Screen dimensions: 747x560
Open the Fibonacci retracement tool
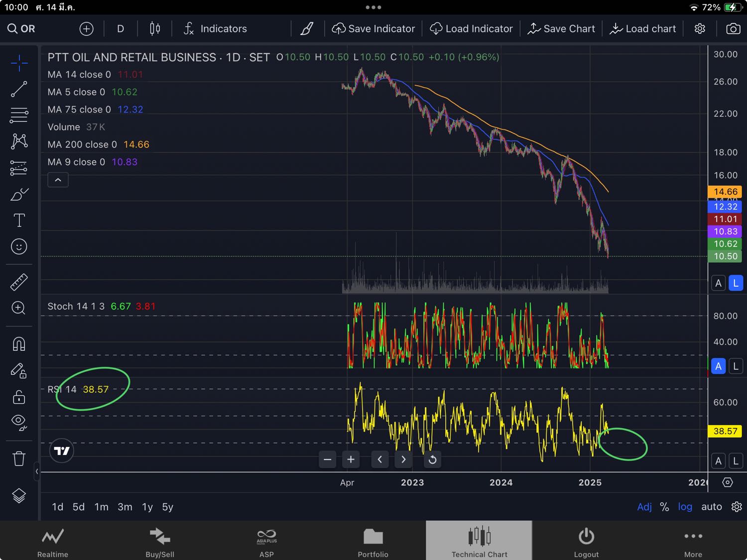[19, 115]
